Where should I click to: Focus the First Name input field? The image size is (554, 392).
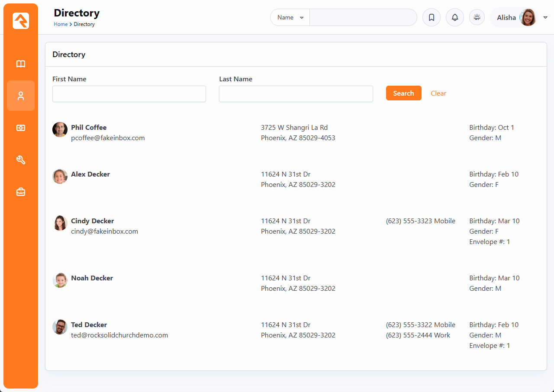coord(129,94)
